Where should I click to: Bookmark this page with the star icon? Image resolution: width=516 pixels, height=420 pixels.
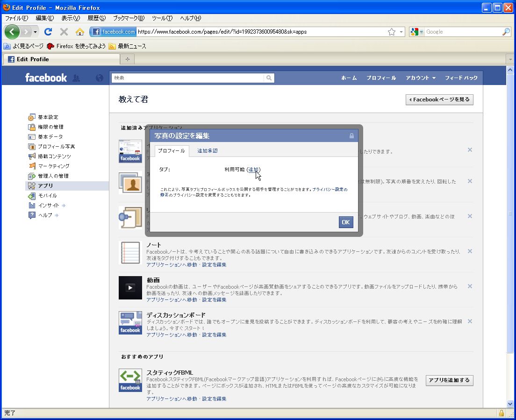coord(391,32)
